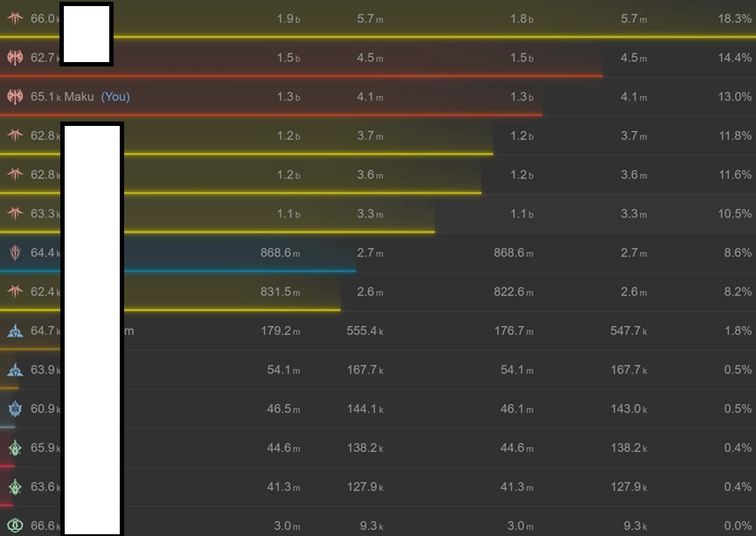This screenshot has width=756, height=536.
Task: Select the class icon in the 11.8% row
Action: [x=15, y=136]
